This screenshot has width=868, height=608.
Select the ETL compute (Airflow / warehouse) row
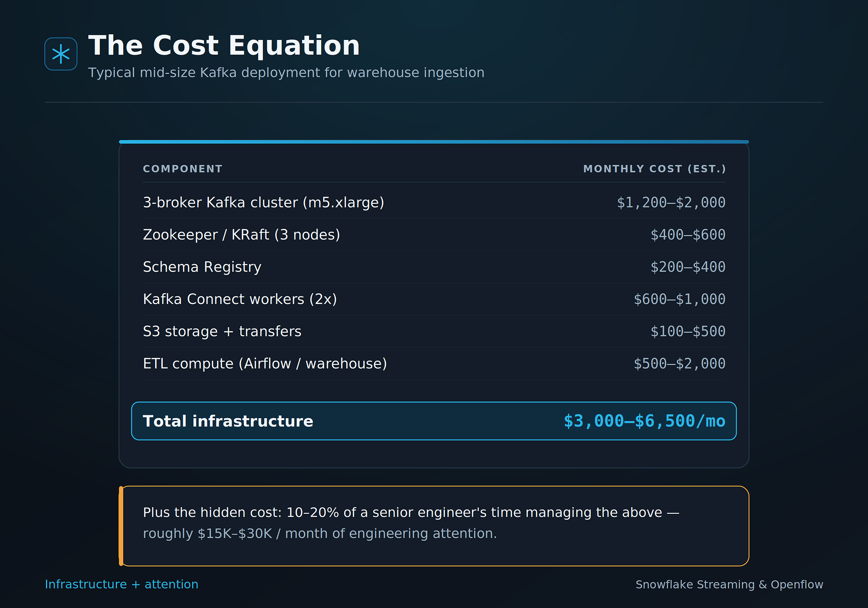[434, 363]
